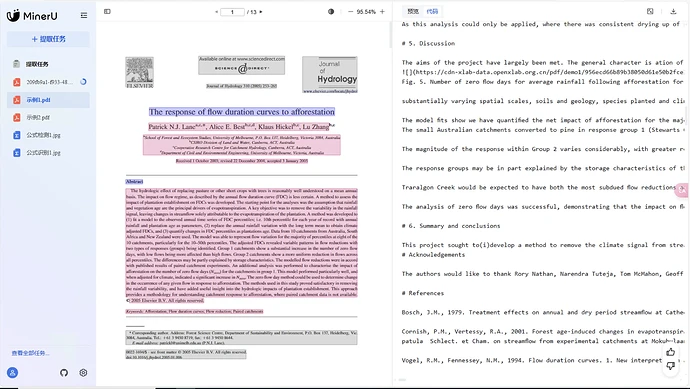Switch to the 代码 code tab

tap(433, 11)
